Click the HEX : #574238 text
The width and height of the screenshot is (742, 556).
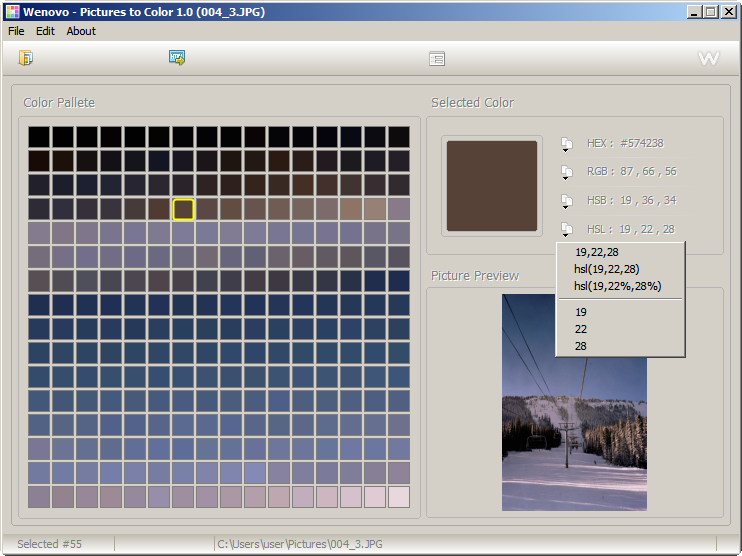(625, 143)
